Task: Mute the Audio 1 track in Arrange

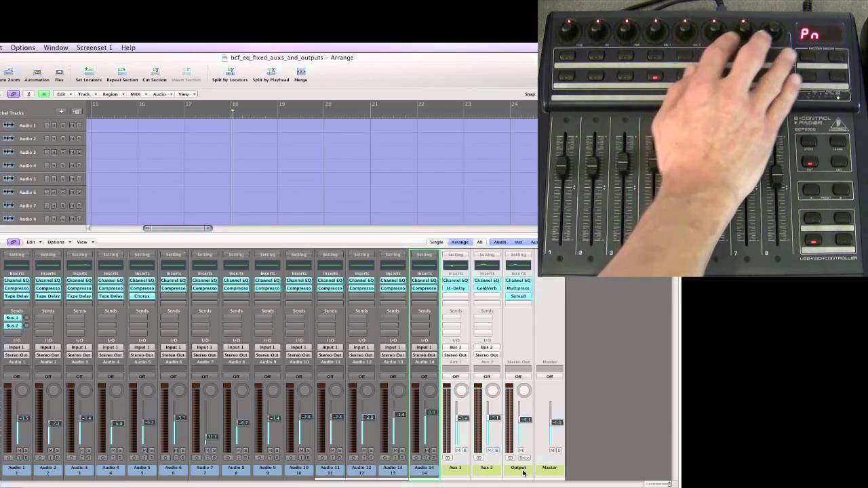Action: [71, 125]
